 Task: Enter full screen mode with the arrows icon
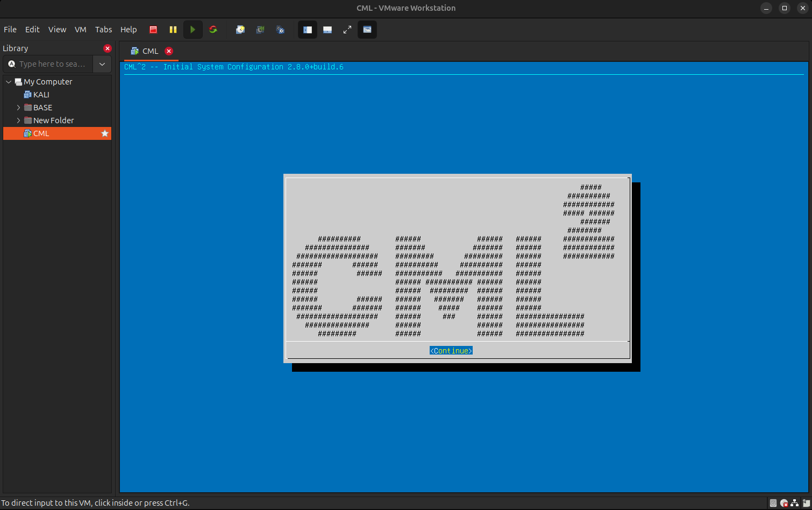(347, 30)
